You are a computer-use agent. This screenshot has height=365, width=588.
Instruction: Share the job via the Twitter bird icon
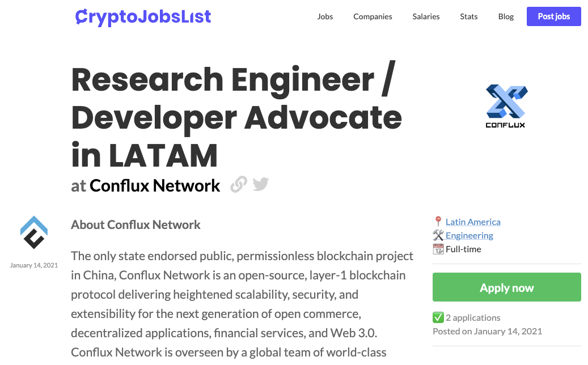261,184
